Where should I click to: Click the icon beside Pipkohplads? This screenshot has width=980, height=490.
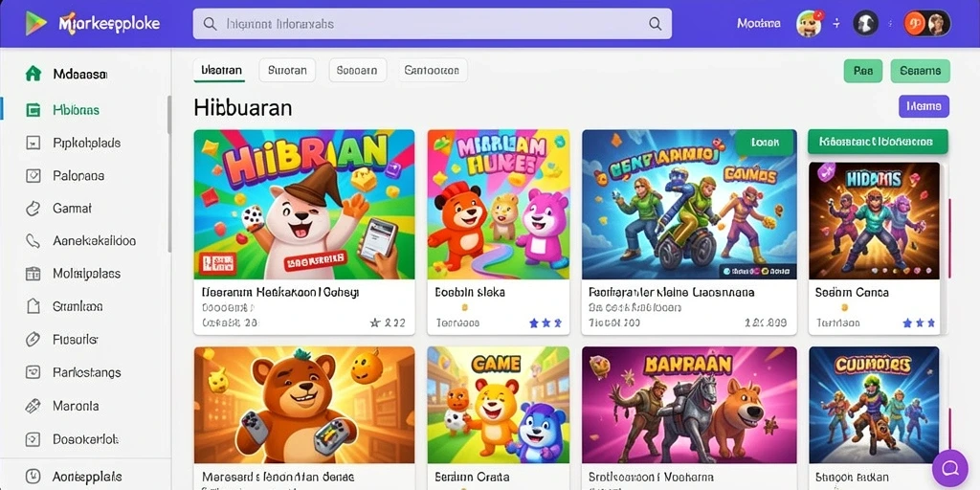click(x=33, y=144)
